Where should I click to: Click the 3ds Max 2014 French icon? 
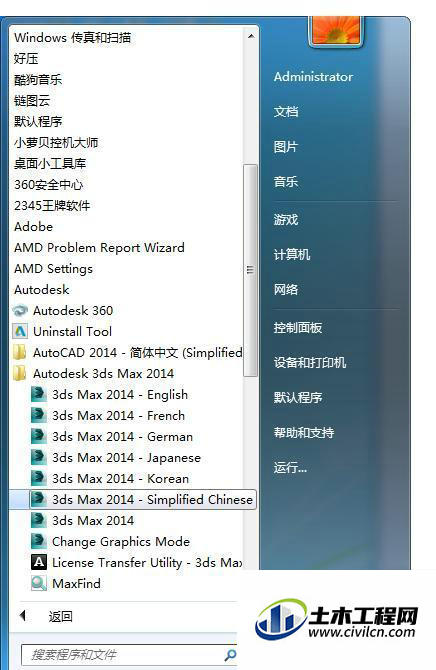(39, 415)
